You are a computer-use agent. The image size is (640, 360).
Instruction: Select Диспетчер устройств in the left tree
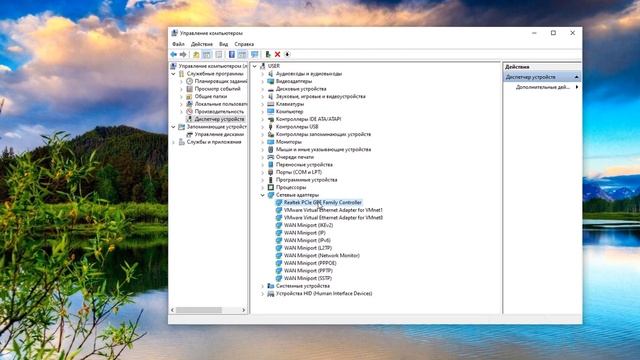219,119
